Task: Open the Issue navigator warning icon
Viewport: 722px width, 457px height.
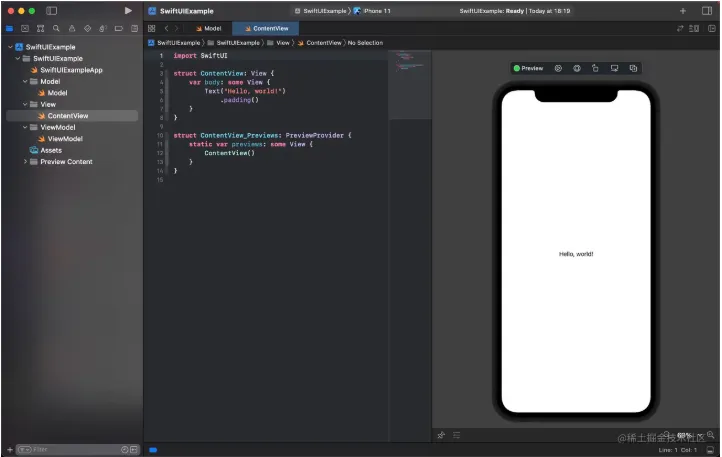Action: point(72,29)
